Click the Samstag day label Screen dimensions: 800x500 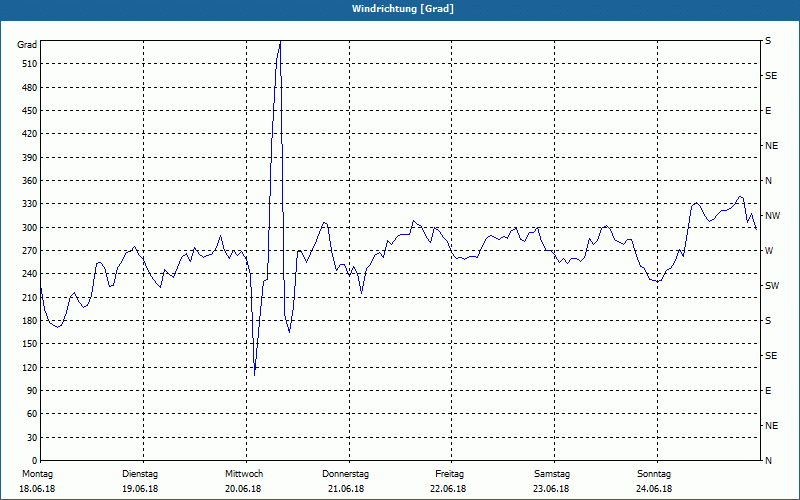552,474
